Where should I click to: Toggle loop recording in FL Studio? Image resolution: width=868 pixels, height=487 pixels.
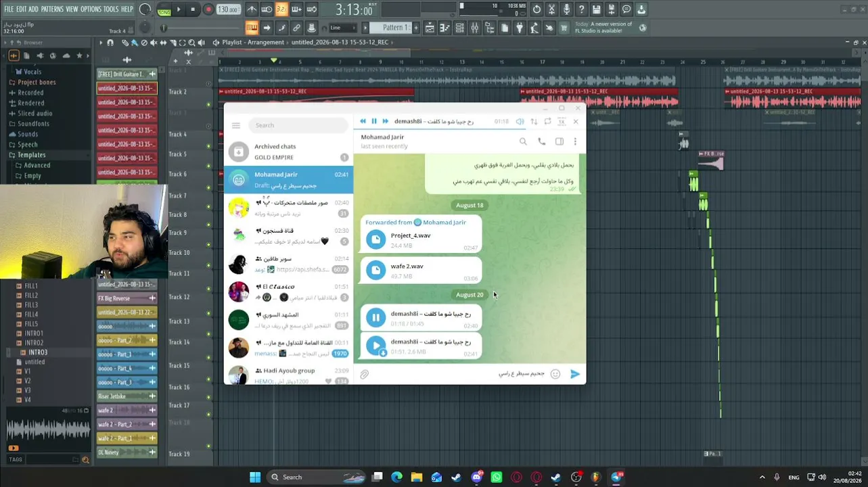[x=311, y=9]
